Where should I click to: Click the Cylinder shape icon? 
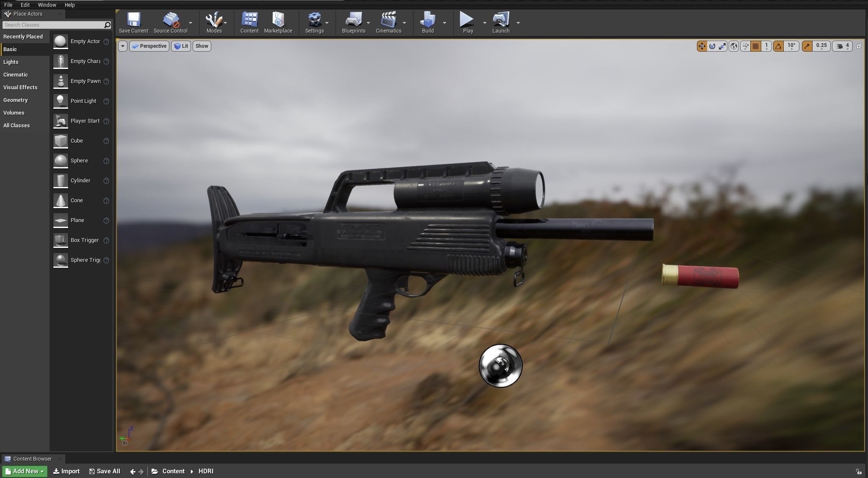click(61, 181)
